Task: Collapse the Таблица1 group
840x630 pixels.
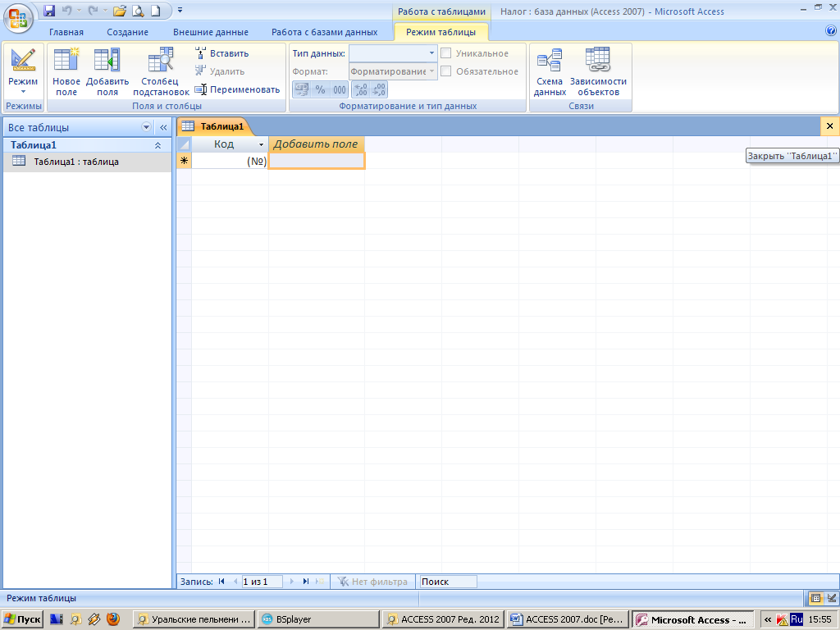Action: [157, 145]
